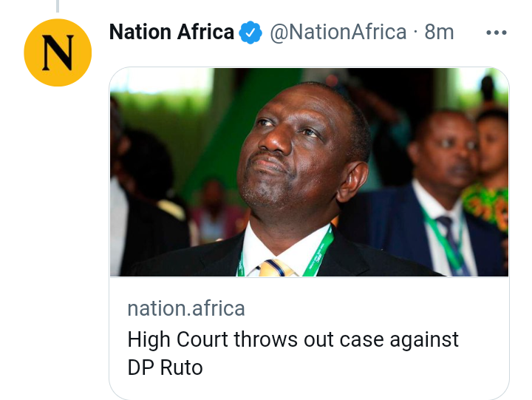The image size is (532, 400).
Task: Click the DP Ruto headline line
Action: tap(166, 367)
